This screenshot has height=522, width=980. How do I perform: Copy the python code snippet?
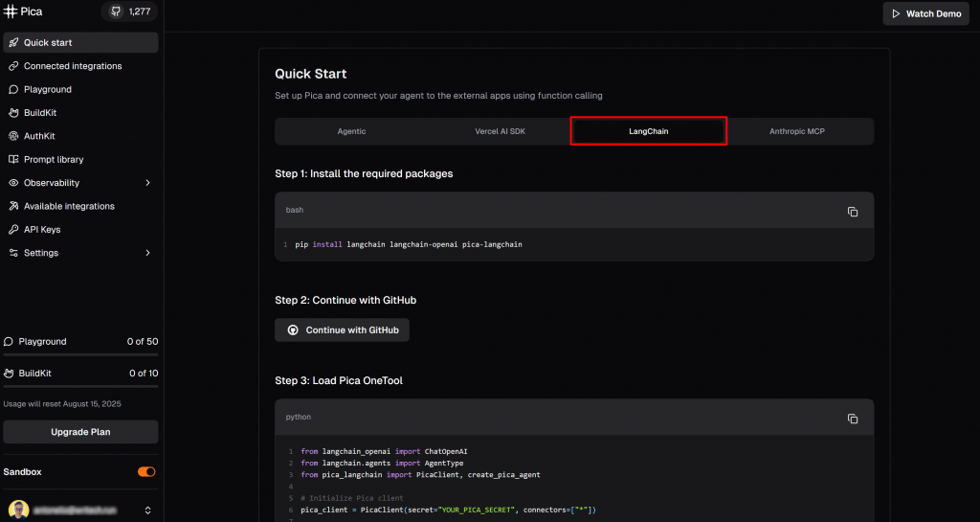point(852,419)
